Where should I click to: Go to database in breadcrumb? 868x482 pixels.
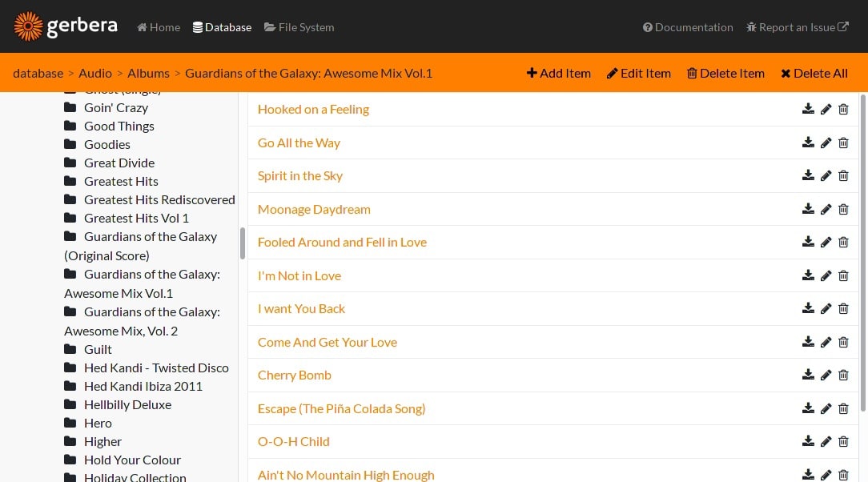point(38,73)
